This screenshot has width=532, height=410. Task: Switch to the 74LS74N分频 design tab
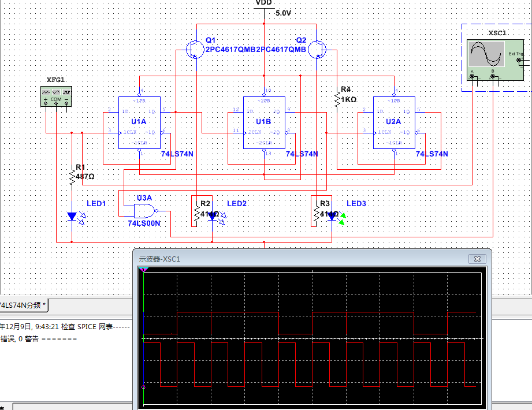(22, 305)
